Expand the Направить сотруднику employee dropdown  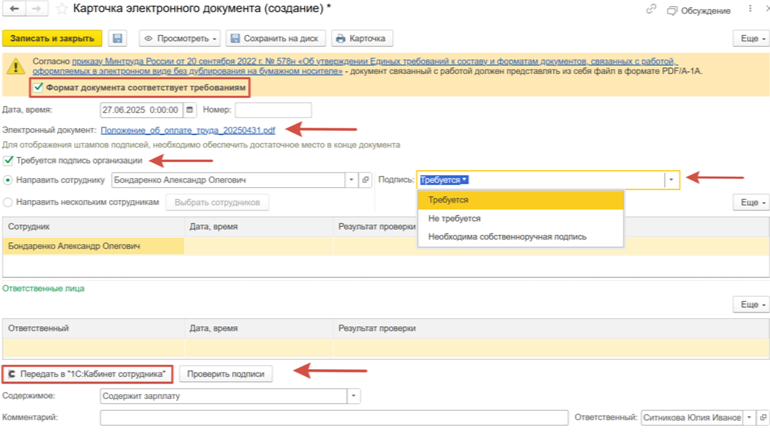click(351, 180)
